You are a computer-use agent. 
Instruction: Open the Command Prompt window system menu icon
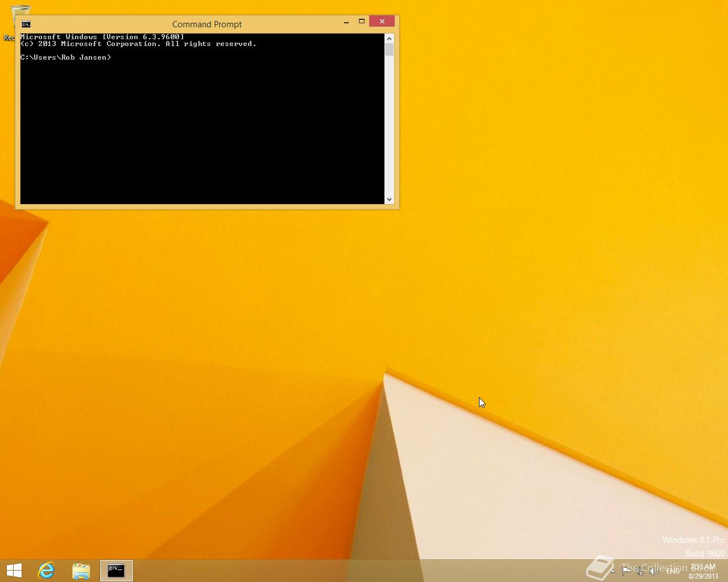[x=26, y=24]
